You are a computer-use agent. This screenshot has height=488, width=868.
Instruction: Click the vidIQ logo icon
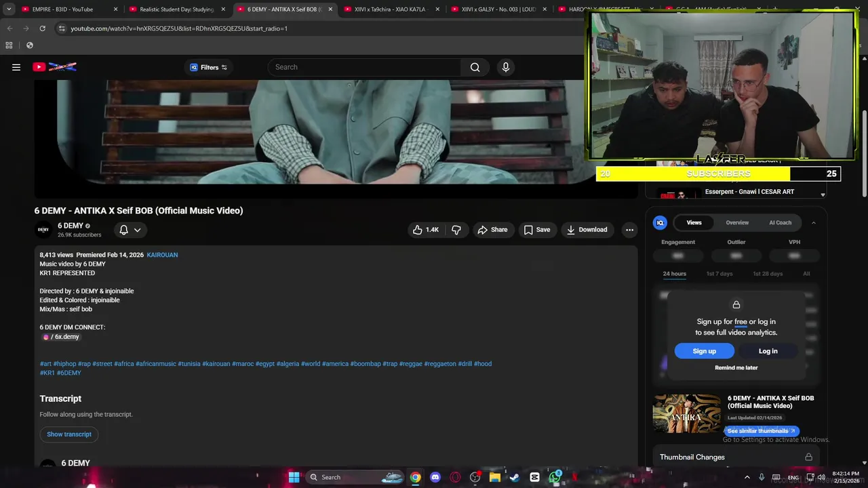660,222
